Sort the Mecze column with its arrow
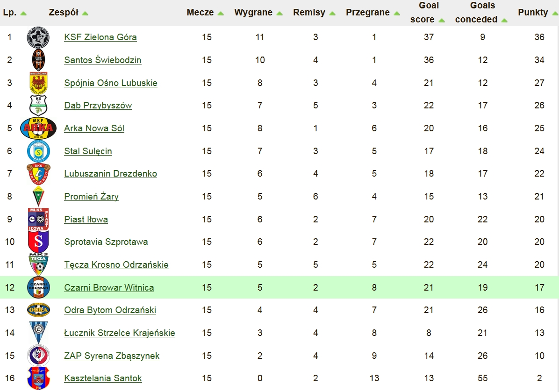 click(x=221, y=14)
